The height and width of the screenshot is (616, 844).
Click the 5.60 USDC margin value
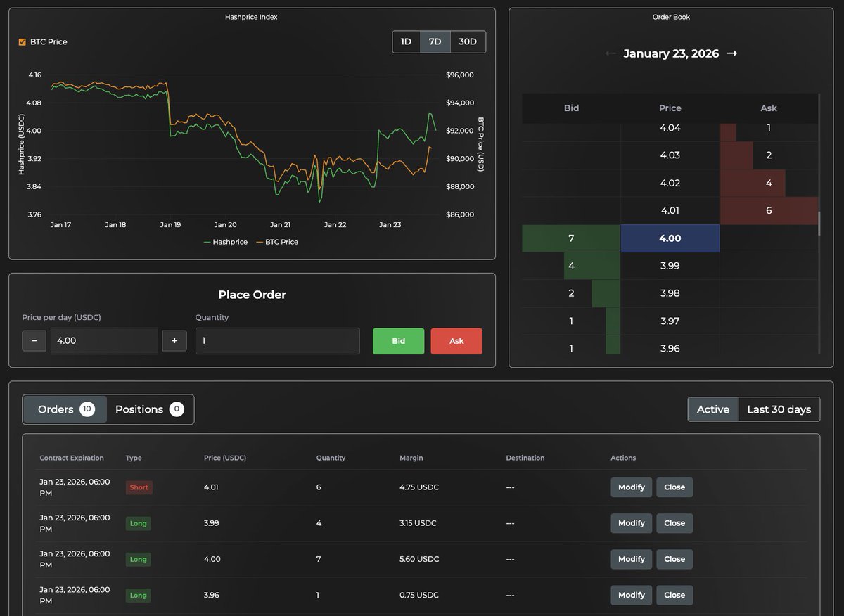point(419,559)
